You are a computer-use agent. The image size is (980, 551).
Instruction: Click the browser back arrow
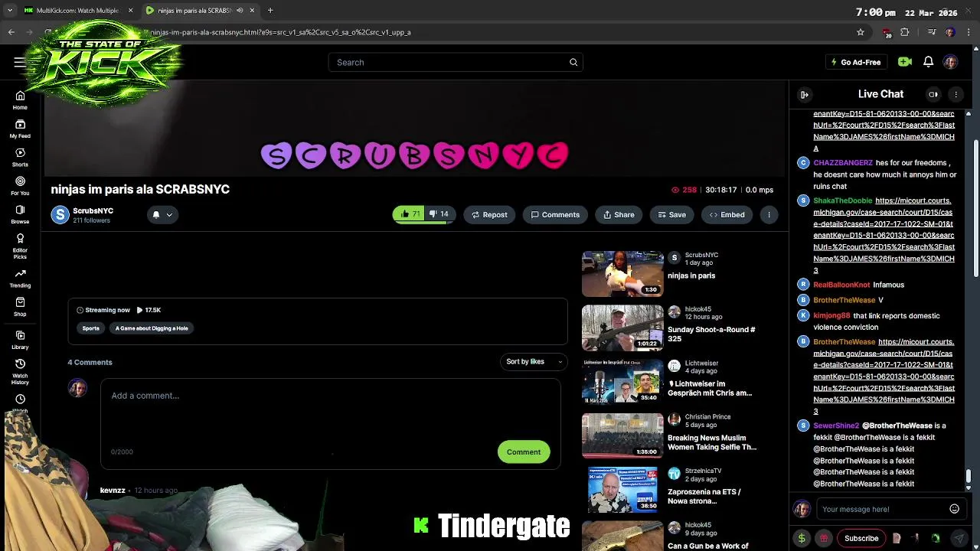(11, 32)
